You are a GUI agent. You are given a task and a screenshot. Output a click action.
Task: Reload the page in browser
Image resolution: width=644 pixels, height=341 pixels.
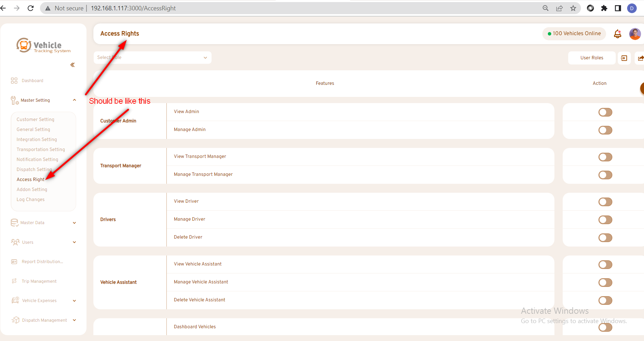click(x=31, y=8)
